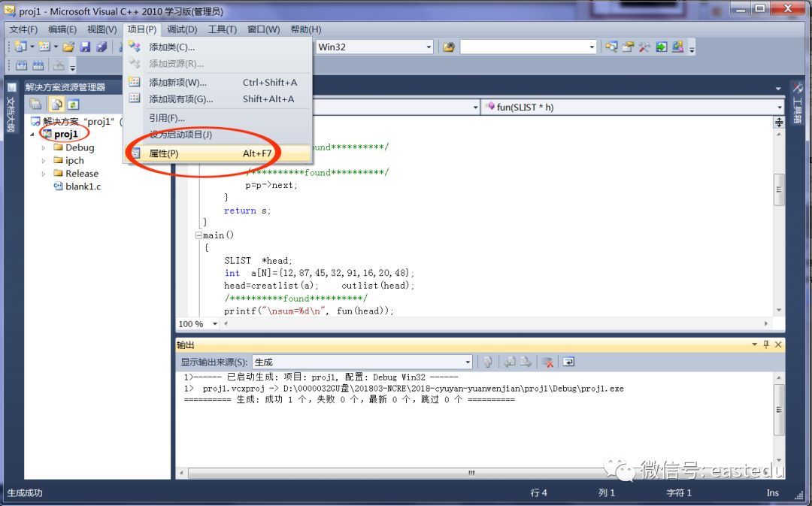The height and width of the screenshot is (506, 812).
Task: Click the Add New Item toolbar icon
Action: [x=44, y=47]
